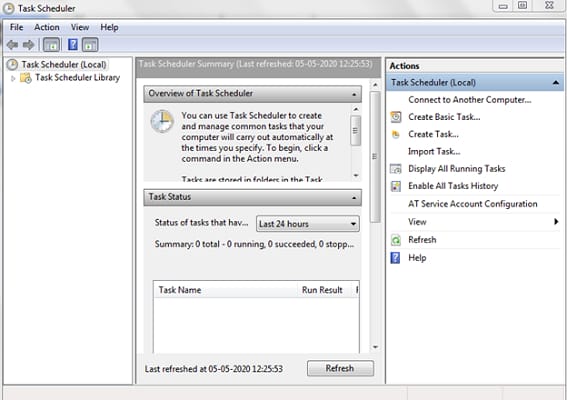Click the overview text scrollbar thumb
567x400 pixels.
(356, 131)
